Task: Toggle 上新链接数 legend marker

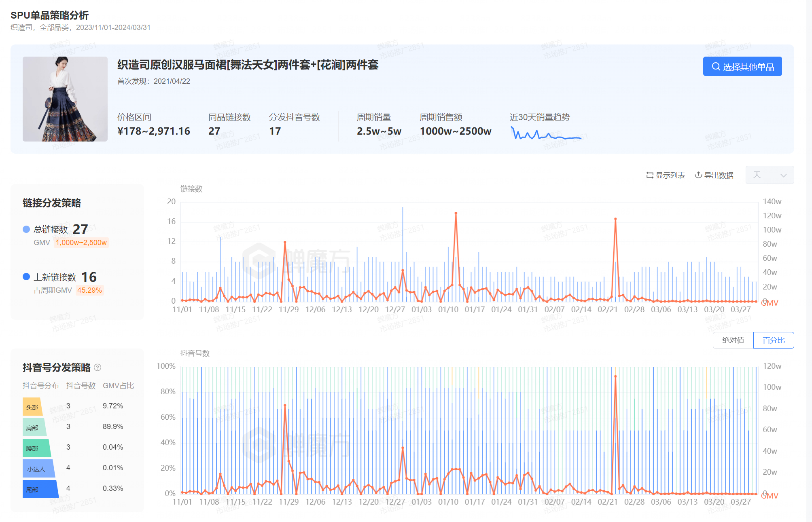Action: tap(26, 277)
